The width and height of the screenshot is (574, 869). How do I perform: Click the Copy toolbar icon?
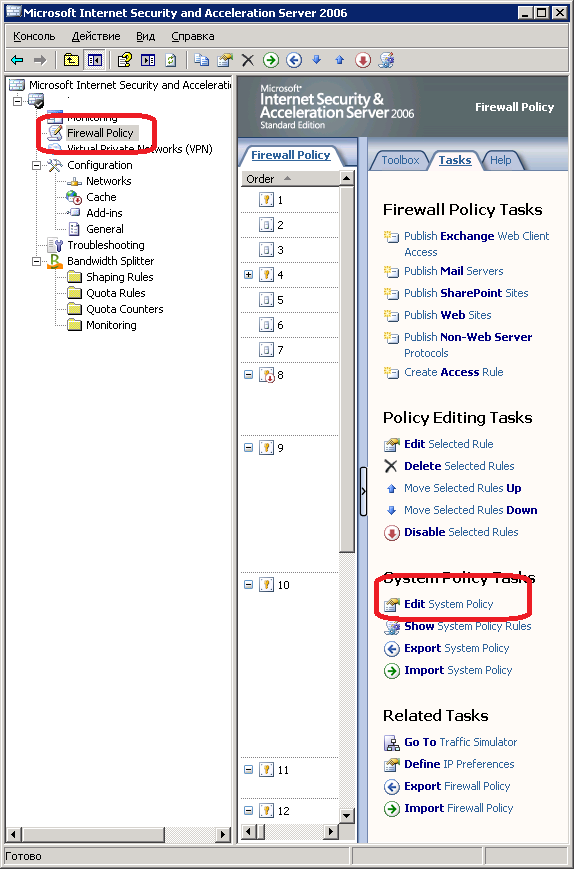[201, 60]
